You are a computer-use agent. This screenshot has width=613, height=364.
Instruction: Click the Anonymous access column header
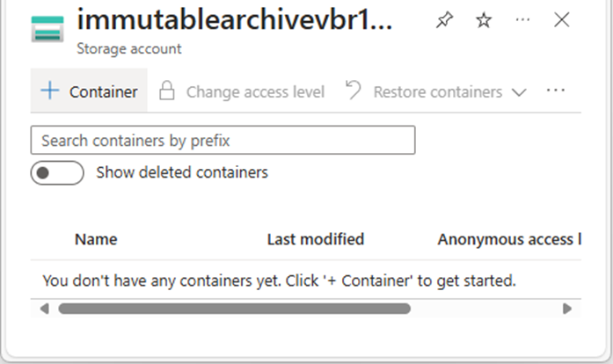pos(509,239)
